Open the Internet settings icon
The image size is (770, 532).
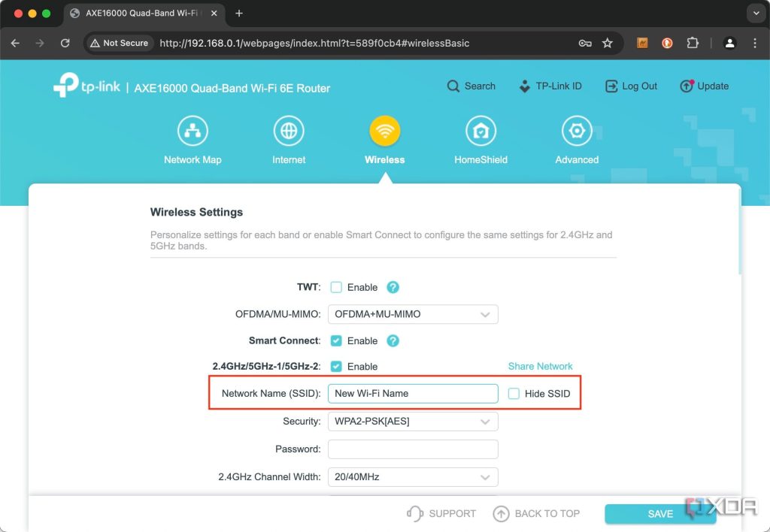pos(289,131)
